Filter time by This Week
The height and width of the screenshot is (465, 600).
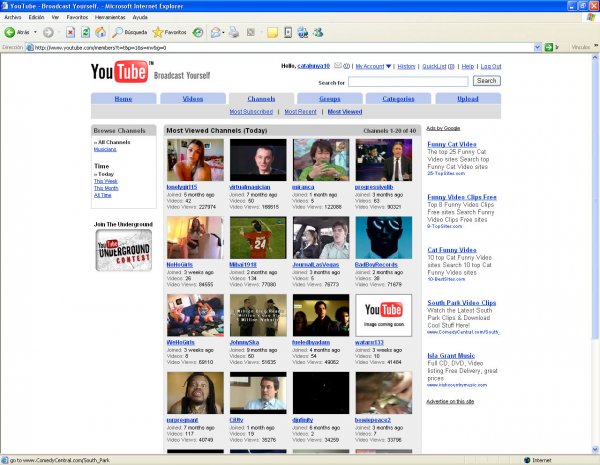coord(106,181)
